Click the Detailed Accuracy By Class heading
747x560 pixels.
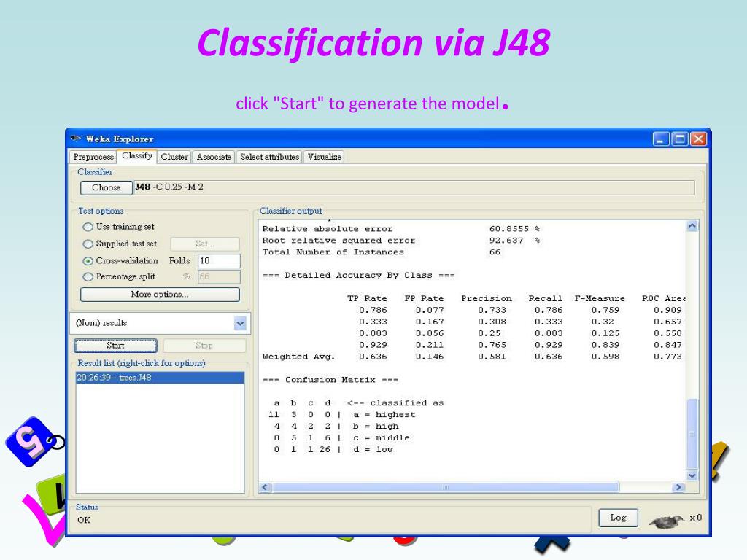coord(359,275)
